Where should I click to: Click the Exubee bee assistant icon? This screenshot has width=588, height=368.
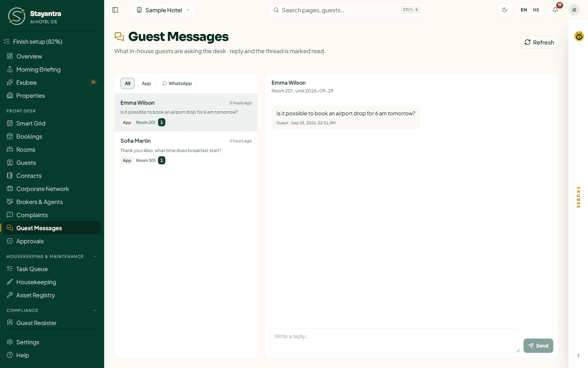(579, 36)
